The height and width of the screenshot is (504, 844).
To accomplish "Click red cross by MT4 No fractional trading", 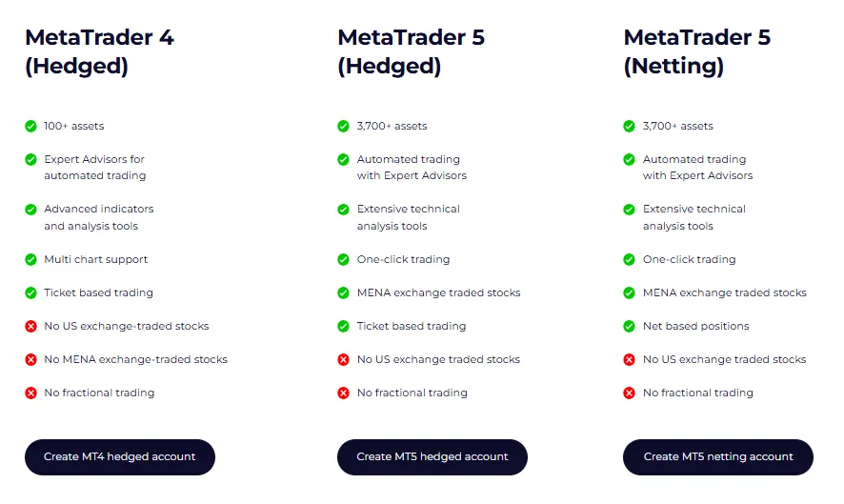I will tap(31, 393).
